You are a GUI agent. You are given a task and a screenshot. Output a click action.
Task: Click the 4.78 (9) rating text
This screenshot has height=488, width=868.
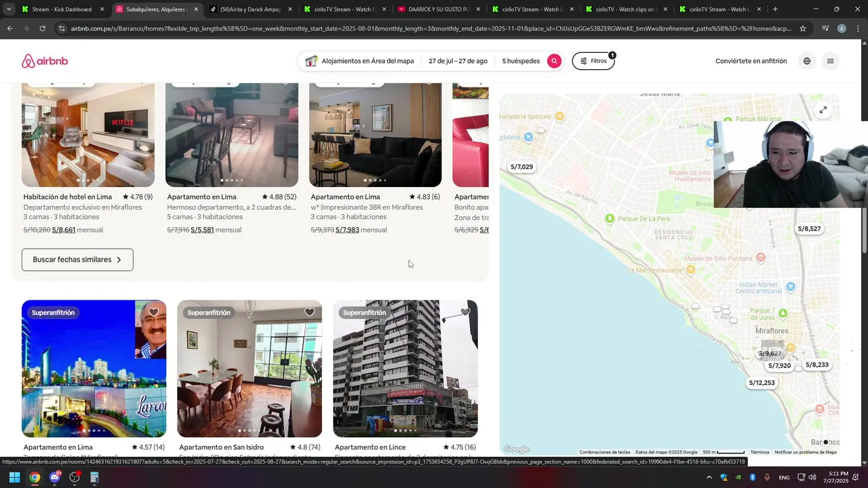pyautogui.click(x=138, y=197)
